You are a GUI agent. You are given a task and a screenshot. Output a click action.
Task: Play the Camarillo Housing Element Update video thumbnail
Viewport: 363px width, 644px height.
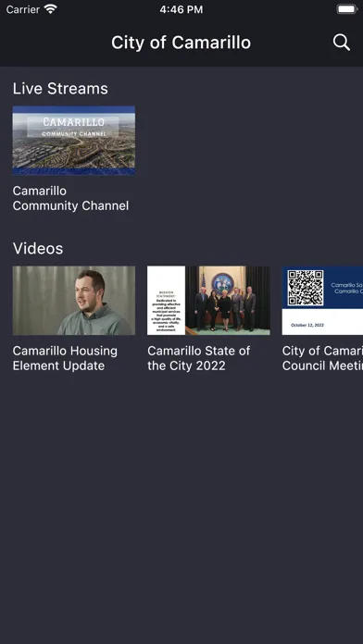pos(74,300)
